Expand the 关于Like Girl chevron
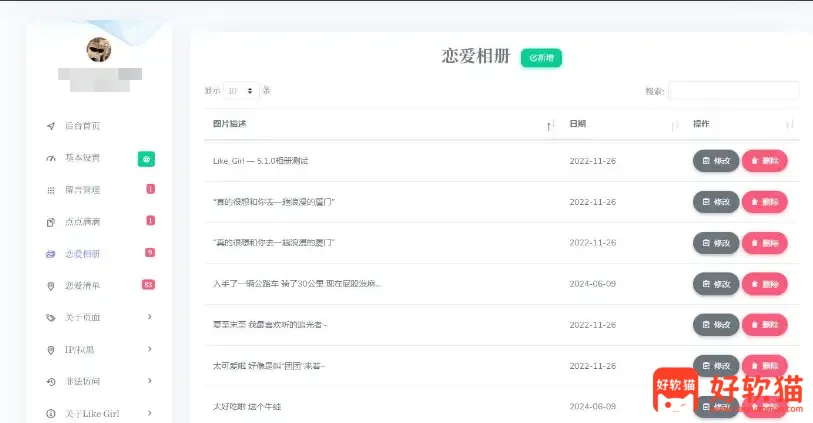 [149, 413]
